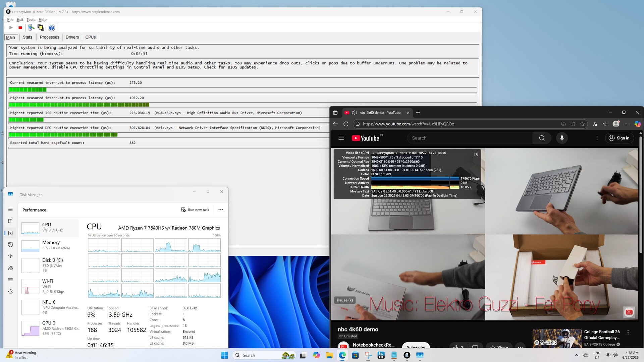This screenshot has height=362, width=644.
Task: Mute the YouTube tab audio icon
Action: 354,113
